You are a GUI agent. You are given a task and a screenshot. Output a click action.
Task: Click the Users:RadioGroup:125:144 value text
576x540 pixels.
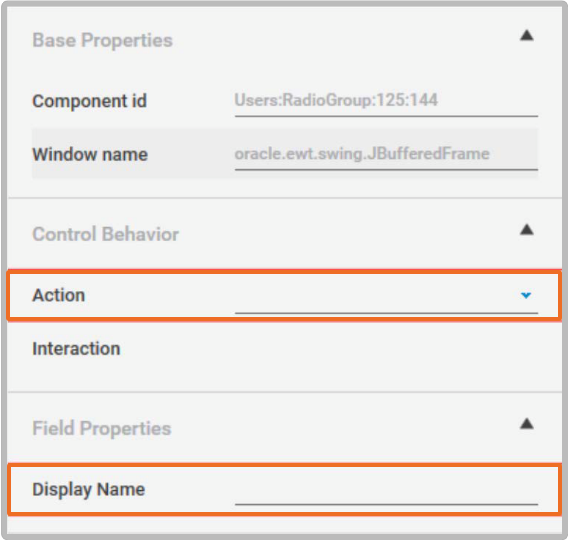tap(336, 100)
